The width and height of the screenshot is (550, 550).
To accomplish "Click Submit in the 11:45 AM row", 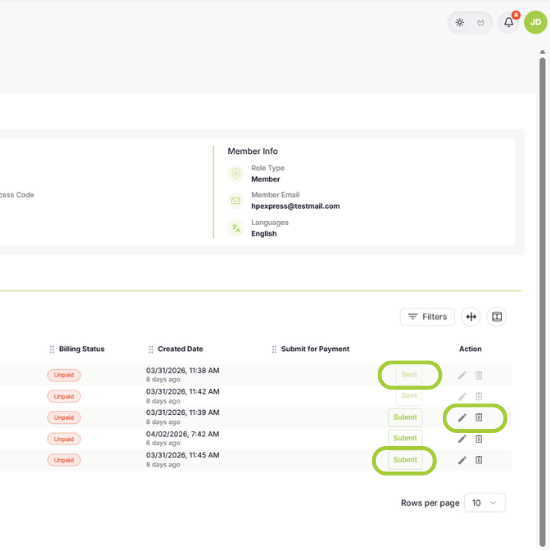I will 405,460.
